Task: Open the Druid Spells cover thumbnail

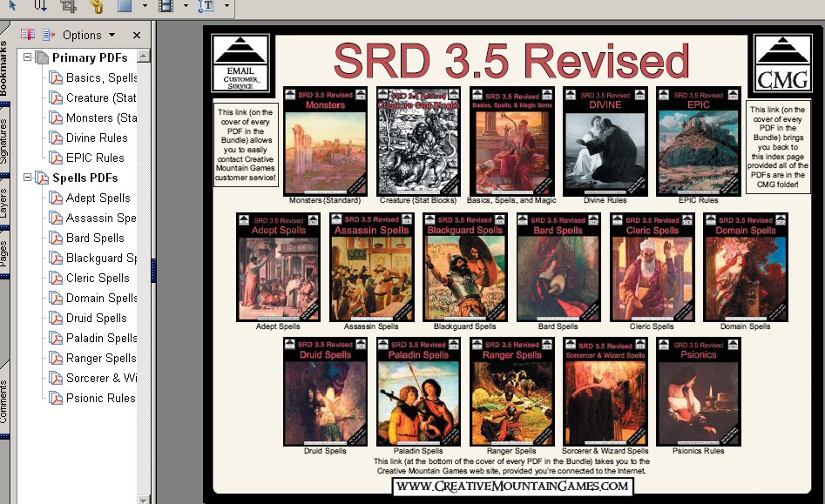Action: pos(325,392)
